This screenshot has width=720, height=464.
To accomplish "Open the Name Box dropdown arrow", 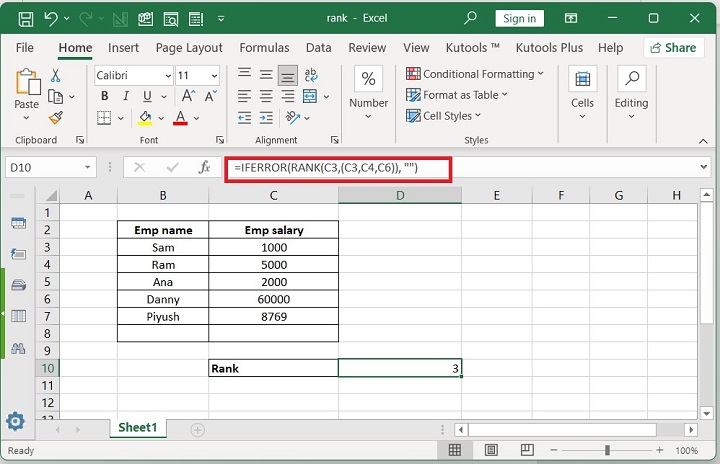I will (89, 168).
